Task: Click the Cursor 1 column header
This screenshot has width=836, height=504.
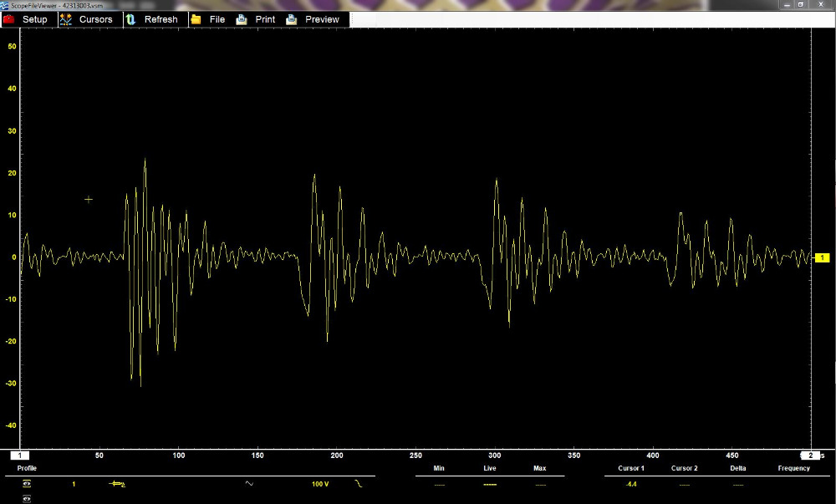Action: point(631,468)
